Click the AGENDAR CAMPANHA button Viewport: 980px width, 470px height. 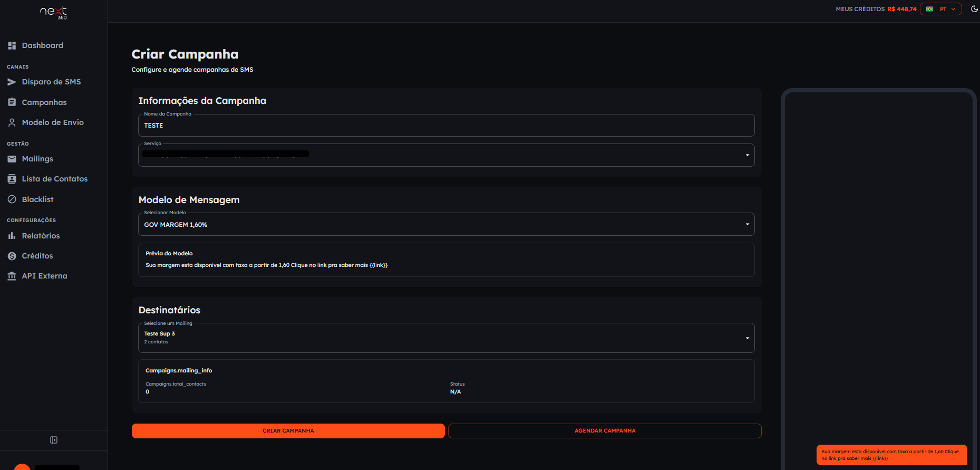coord(605,431)
